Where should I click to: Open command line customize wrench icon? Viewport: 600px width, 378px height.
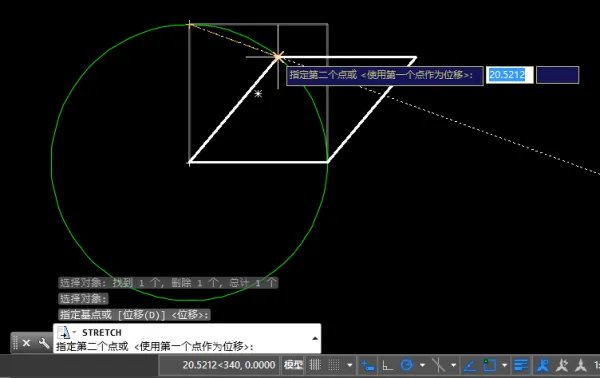click(44, 343)
